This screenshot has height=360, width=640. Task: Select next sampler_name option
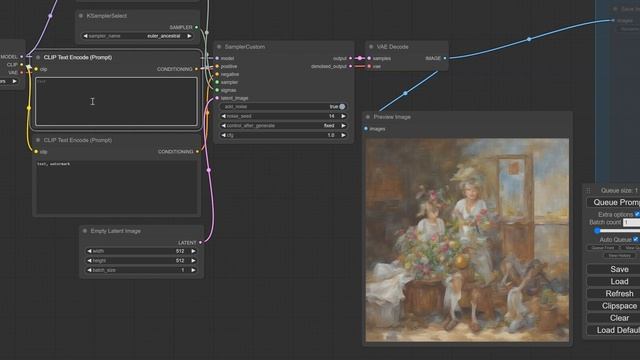(x=189, y=36)
